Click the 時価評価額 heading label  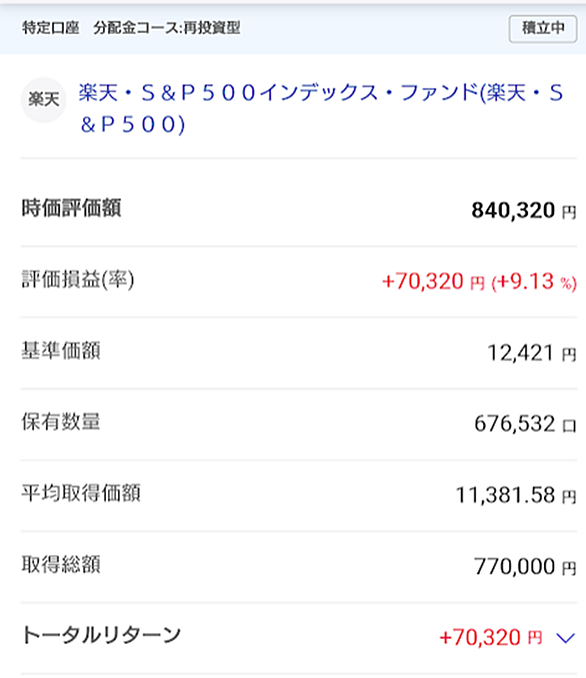[71, 208]
